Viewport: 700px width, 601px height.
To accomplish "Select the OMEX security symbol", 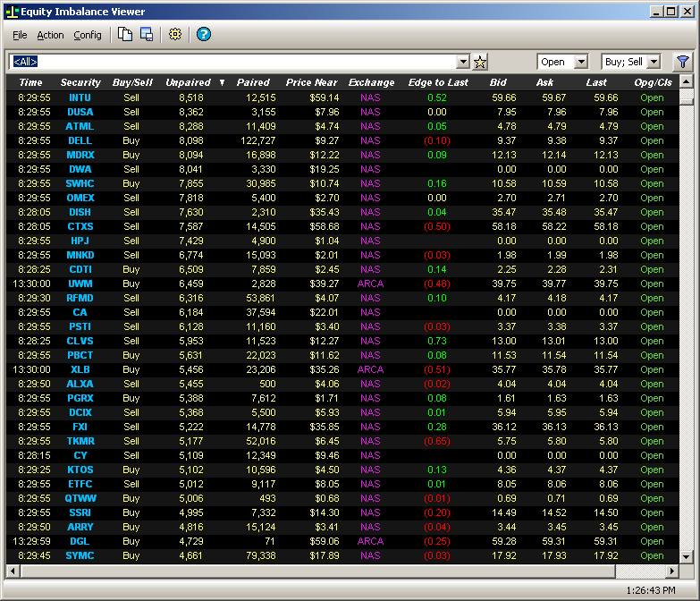I will pos(80,198).
